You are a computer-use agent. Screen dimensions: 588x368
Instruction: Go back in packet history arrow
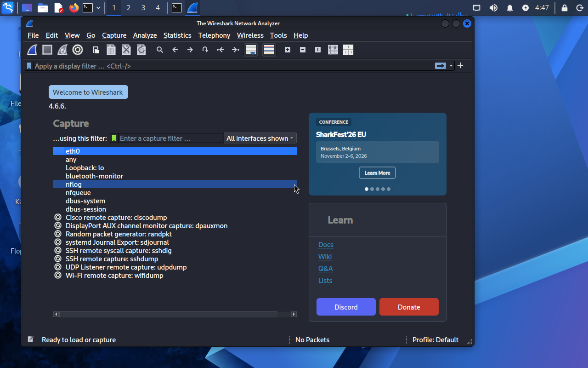(175, 50)
